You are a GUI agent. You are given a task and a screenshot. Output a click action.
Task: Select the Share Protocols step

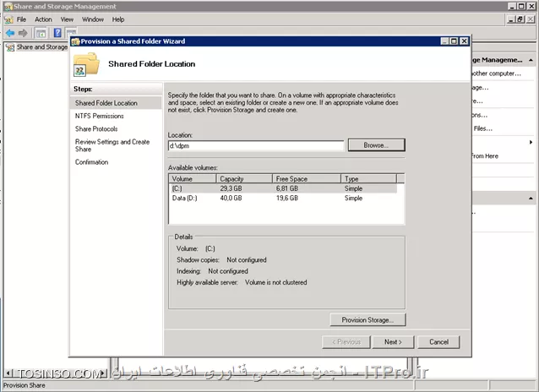tap(96, 129)
